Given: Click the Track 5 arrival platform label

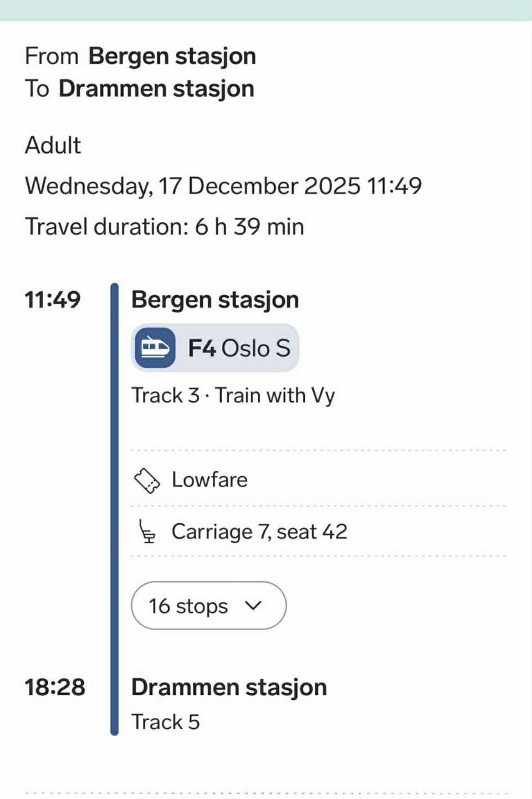Looking at the screenshot, I should [x=165, y=722].
